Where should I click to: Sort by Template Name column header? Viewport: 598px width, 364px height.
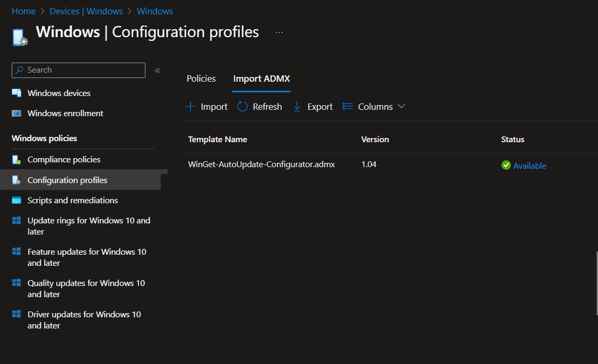[218, 140]
